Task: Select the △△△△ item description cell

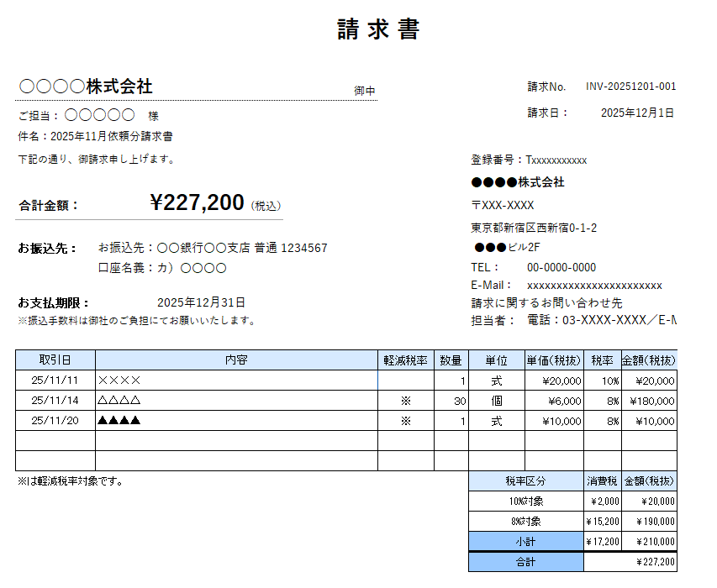Action: point(236,400)
